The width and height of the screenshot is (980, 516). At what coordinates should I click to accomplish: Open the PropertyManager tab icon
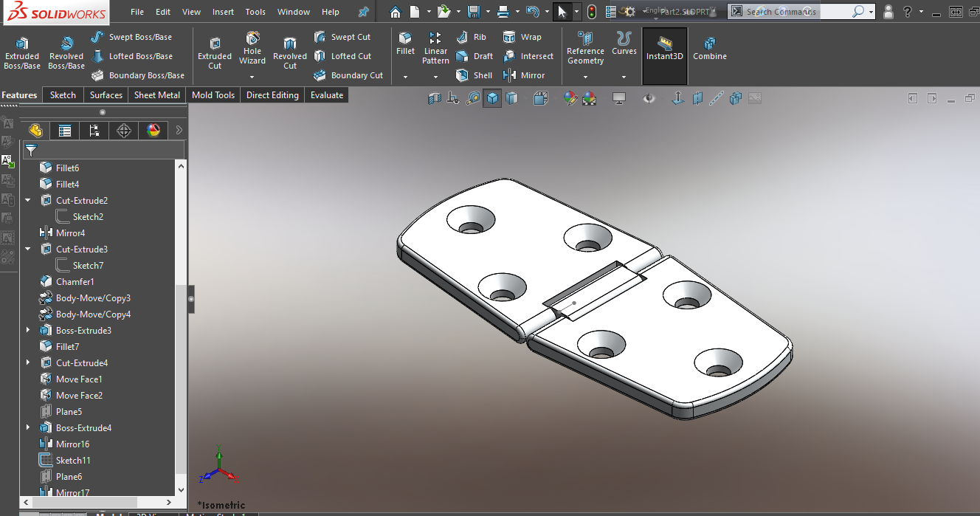coord(65,131)
